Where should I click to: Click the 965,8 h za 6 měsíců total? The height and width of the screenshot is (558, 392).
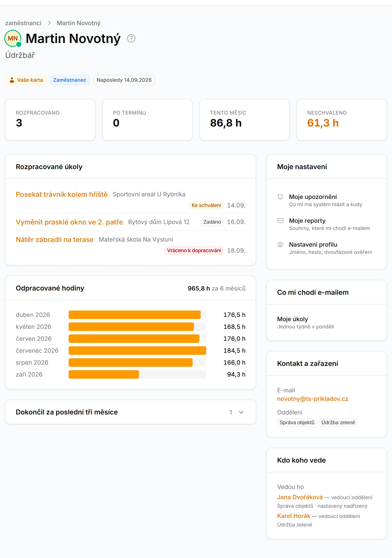[x=216, y=288]
